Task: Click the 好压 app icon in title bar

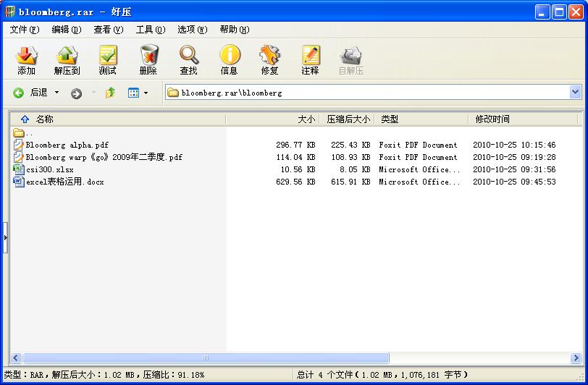Action: tap(9, 12)
